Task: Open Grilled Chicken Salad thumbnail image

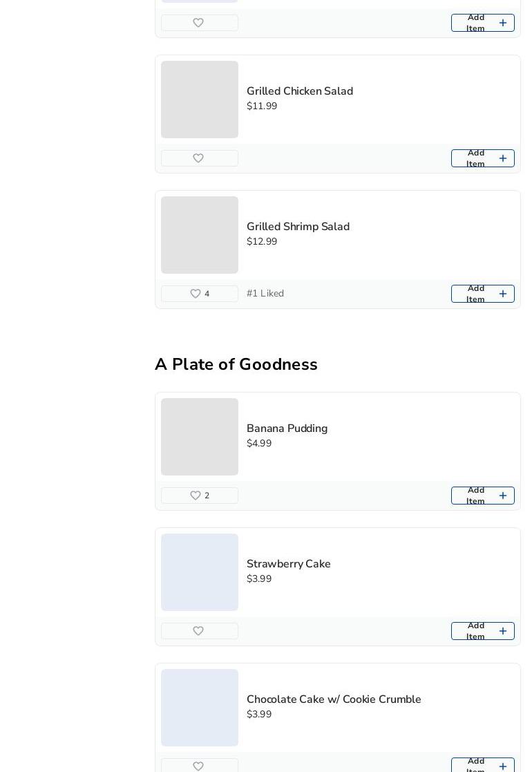Action: point(200,100)
